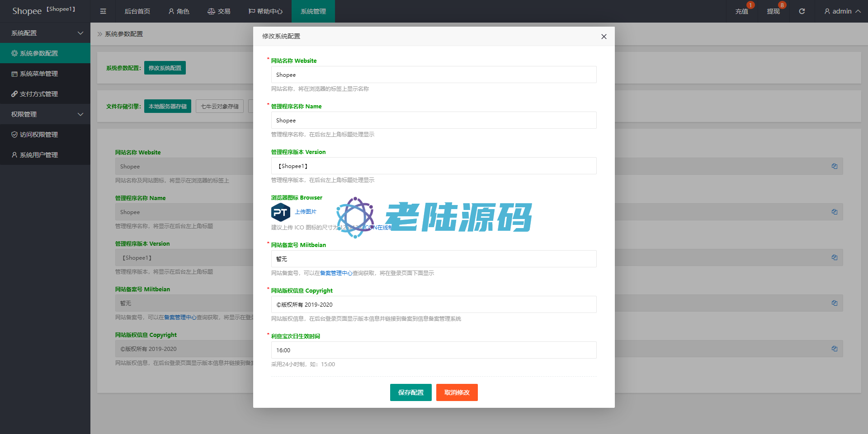Select 七牛云对象存储 storage engine
Image resolution: width=868 pixels, height=434 pixels.
point(220,106)
